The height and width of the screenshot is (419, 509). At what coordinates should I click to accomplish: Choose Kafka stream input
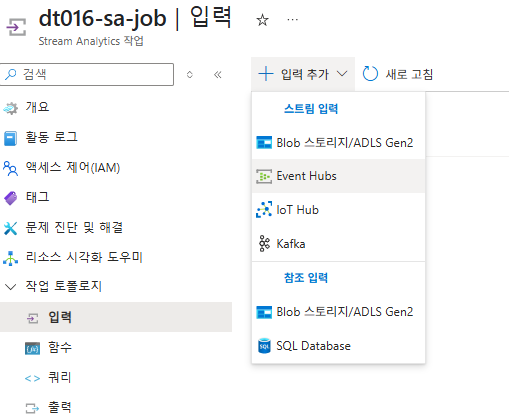click(x=338, y=244)
